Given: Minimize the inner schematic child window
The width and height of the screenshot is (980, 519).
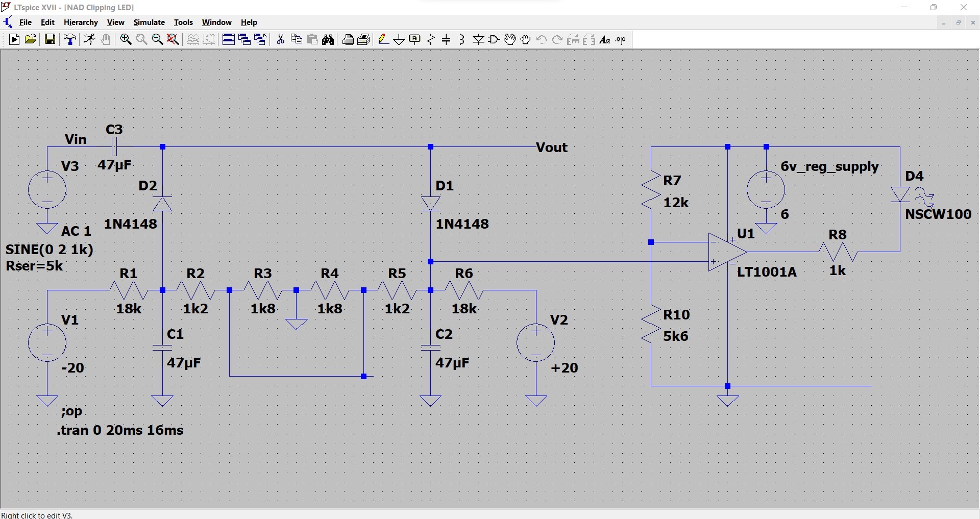Looking at the screenshot, I should pos(944,23).
